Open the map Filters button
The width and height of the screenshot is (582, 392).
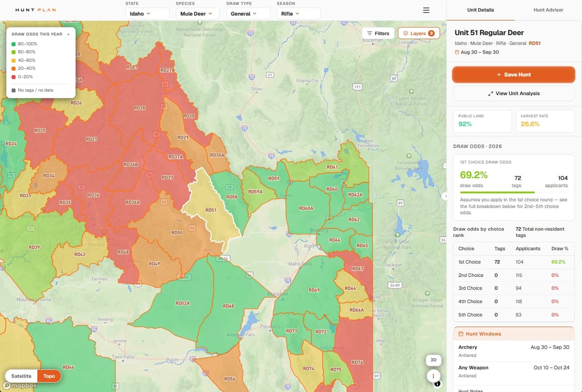coord(378,33)
